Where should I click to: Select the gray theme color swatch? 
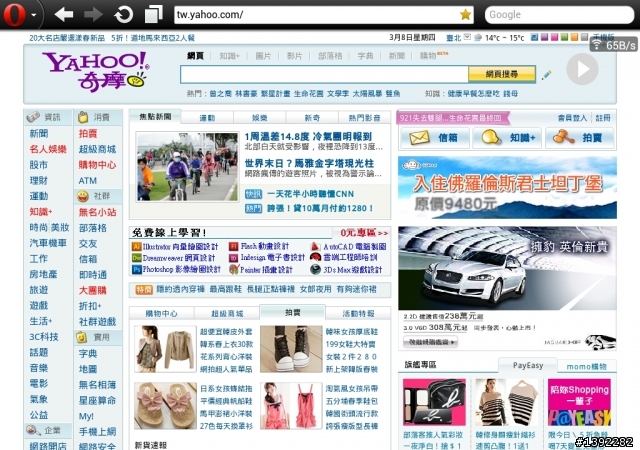pyautogui.click(x=584, y=37)
